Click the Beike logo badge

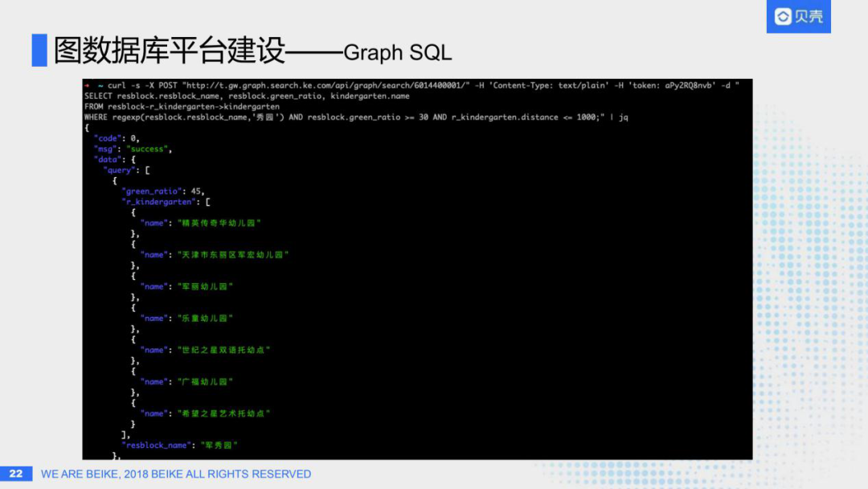click(x=798, y=17)
